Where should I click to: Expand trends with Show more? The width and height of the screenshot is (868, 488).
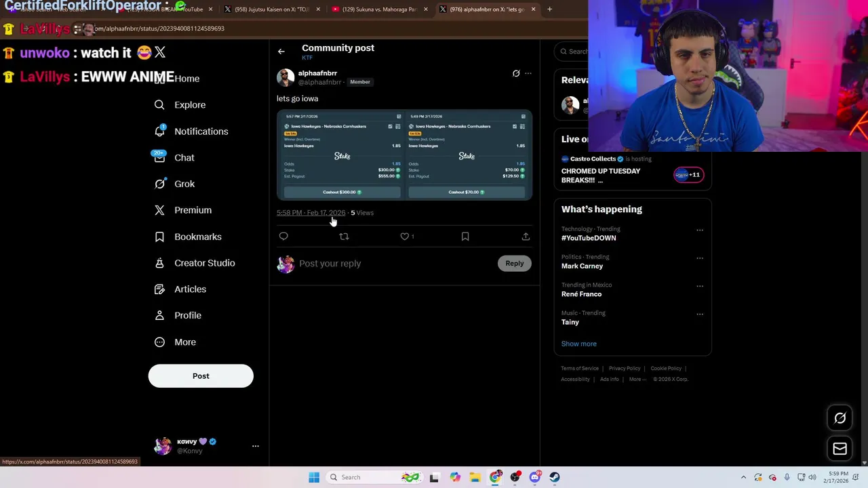(x=578, y=344)
